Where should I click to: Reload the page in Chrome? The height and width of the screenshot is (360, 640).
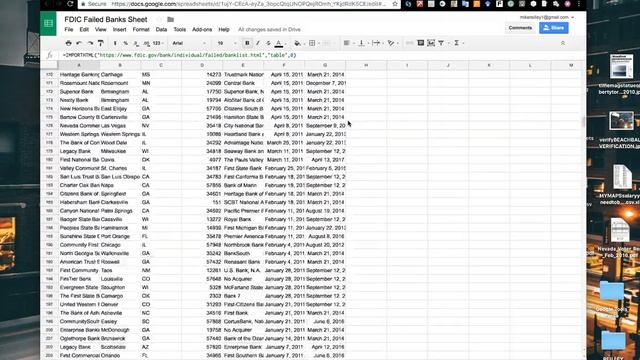click(x=70, y=4)
